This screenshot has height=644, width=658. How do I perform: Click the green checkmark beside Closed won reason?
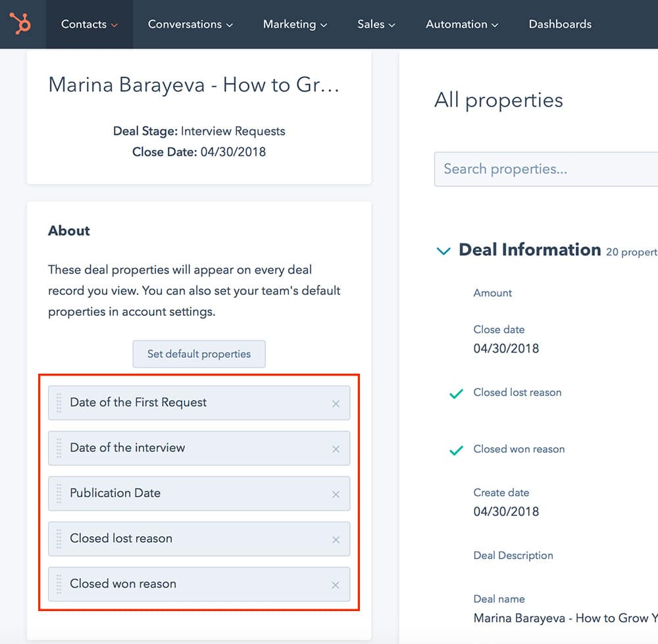coord(455,450)
